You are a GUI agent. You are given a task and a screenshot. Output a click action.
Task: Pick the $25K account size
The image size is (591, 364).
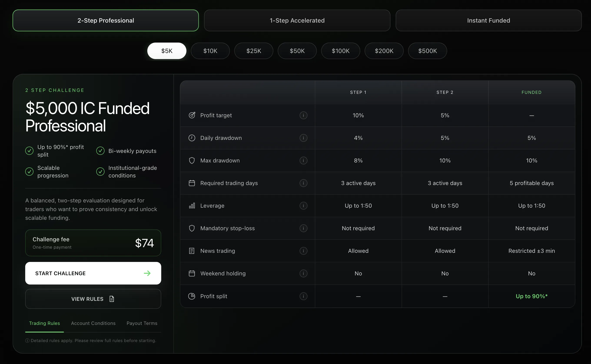pos(254,51)
